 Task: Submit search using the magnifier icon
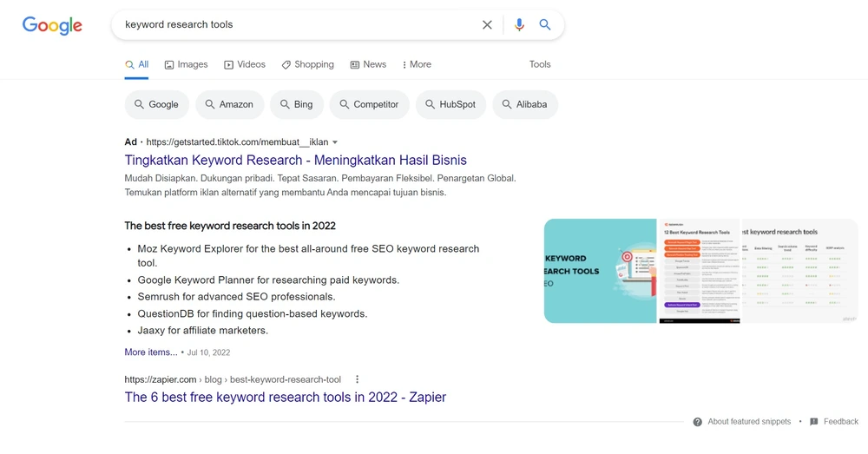545,25
